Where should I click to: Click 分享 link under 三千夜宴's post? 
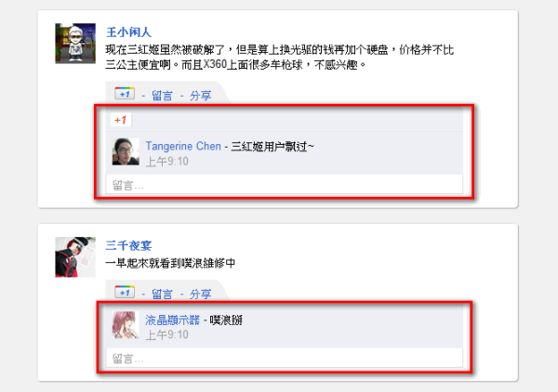click(x=200, y=294)
